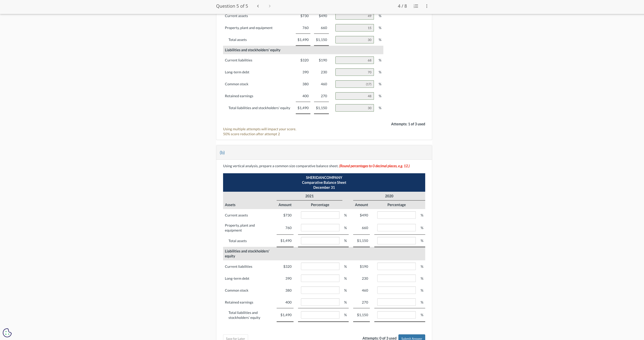Viewport: 644px width, 340px height.
Task: Click Question 5 of 5 heading
Action: pyautogui.click(x=232, y=6)
